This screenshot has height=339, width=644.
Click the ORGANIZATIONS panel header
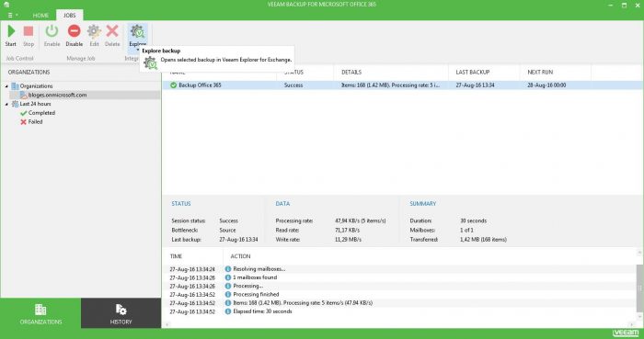[x=29, y=73]
